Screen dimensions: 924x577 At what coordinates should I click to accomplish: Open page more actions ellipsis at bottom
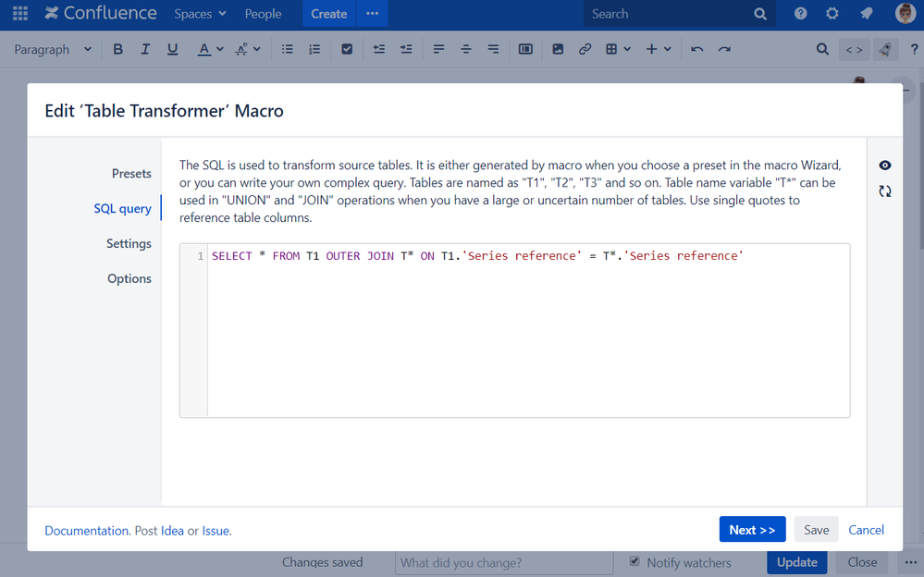tap(910, 562)
